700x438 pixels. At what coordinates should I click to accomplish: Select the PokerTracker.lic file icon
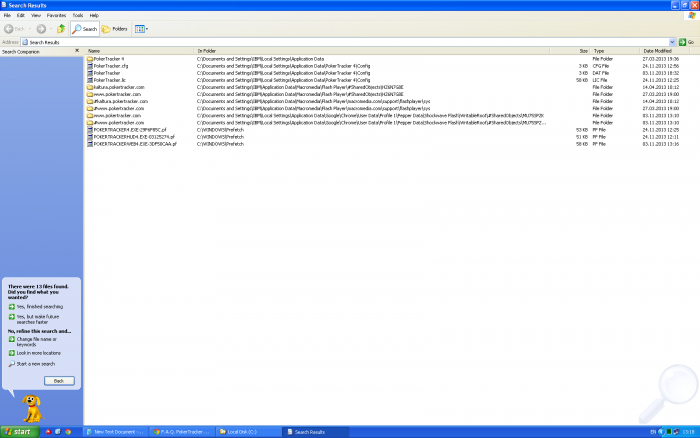pos(90,80)
